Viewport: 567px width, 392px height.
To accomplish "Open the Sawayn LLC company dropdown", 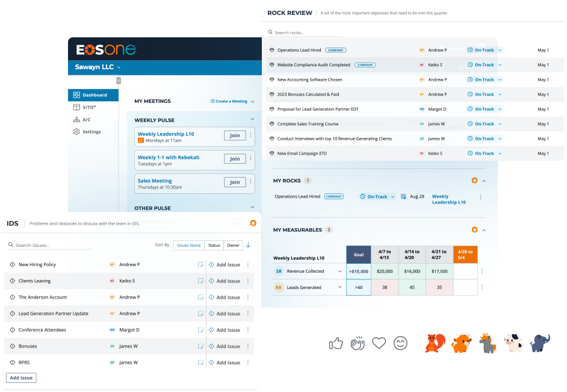I will coord(98,67).
